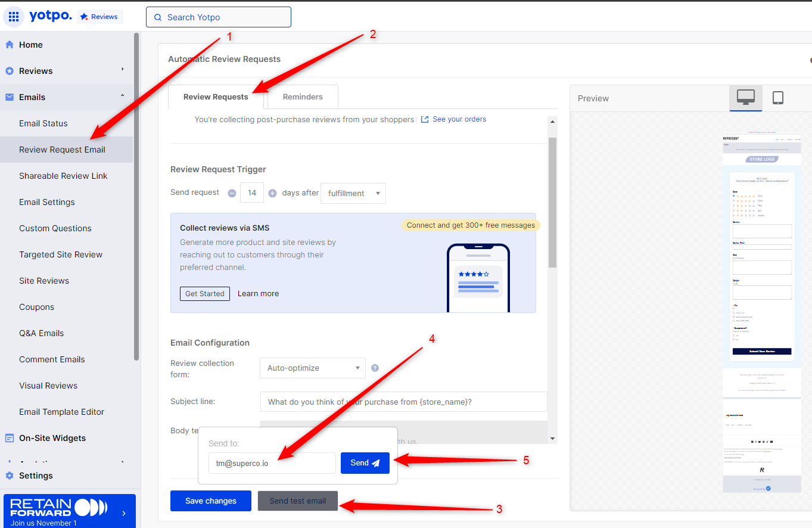Image resolution: width=812 pixels, height=528 pixels.
Task: Open Email Template Editor
Action: point(61,412)
